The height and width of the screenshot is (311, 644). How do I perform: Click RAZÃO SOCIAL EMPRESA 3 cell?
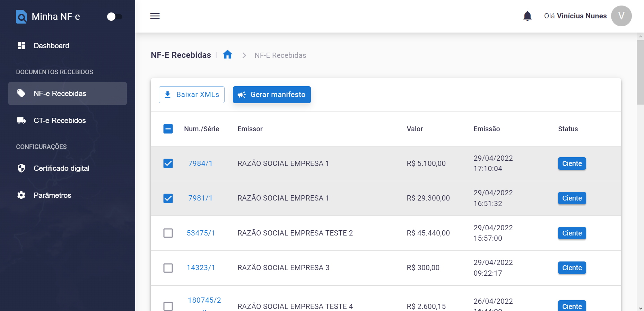click(284, 268)
